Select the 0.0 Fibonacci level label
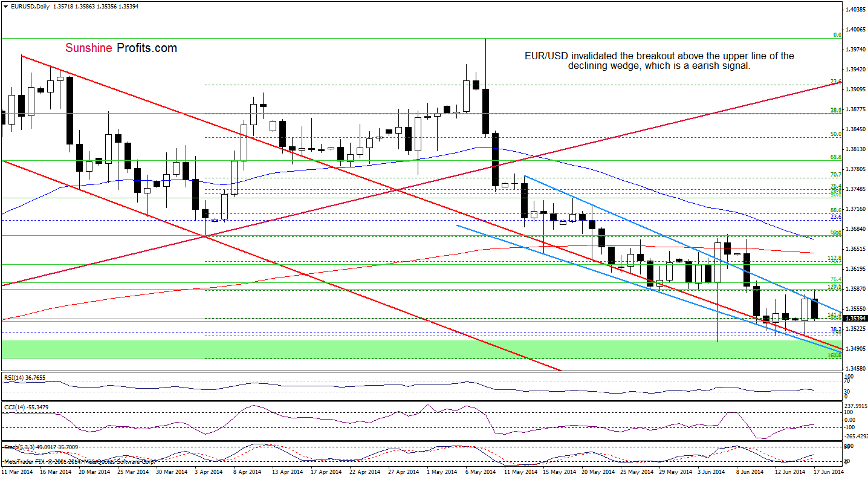 pyautogui.click(x=837, y=35)
